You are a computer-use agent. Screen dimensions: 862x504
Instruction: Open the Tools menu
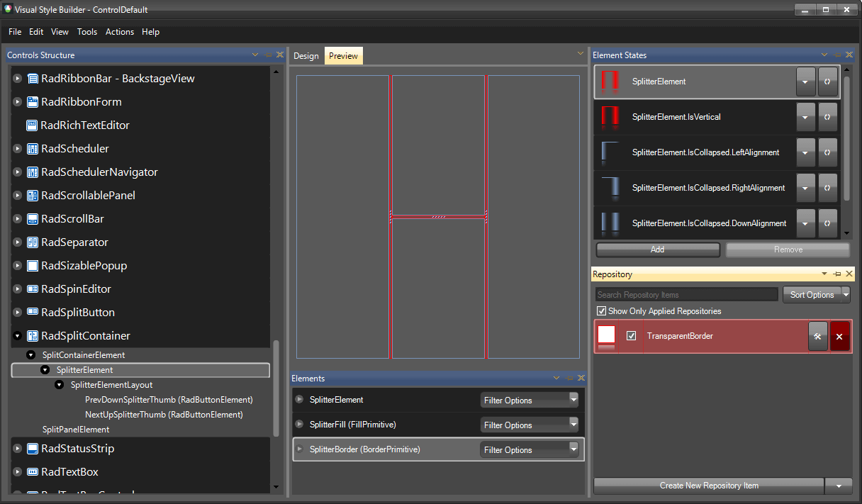[87, 32]
